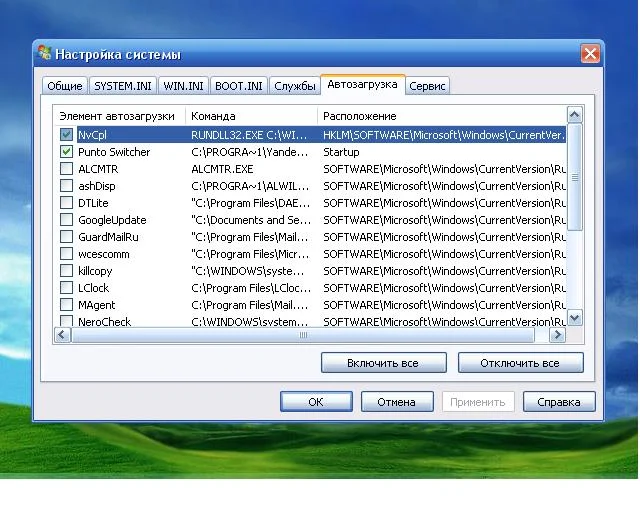
Task: Open the Службы tab
Action: (x=295, y=86)
